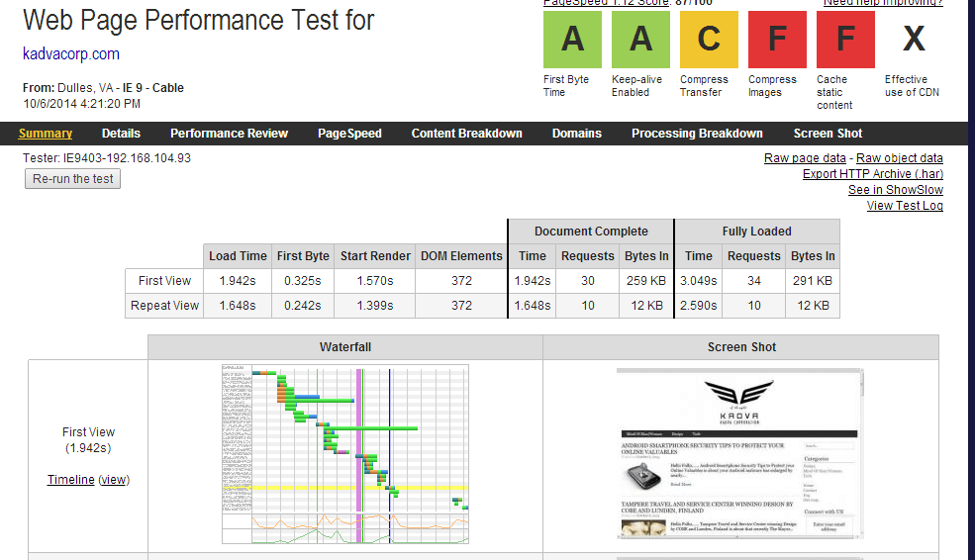The width and height of the screenshot is (975, 560).
Task: Go to the PageSpeed tab
Action: (x=349, y=133)
